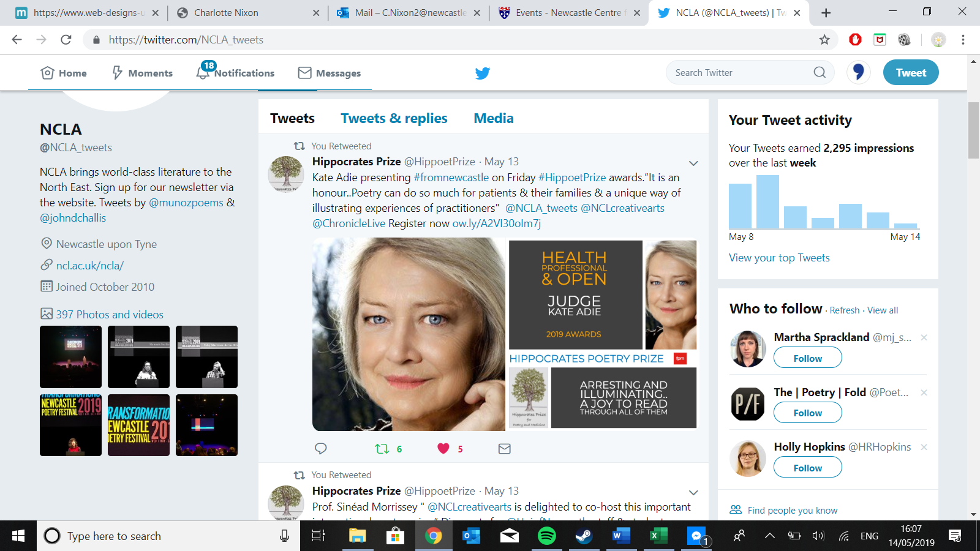The height and width of the screenshot is (551, 980).
Task: Expand options chevron on second Hippocrates Prize tweet
Action: tap(693, 493)
